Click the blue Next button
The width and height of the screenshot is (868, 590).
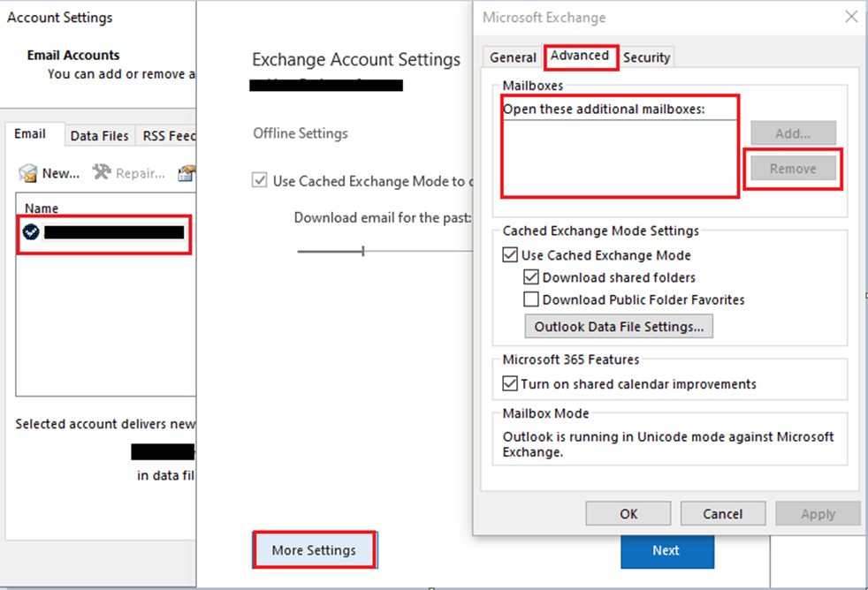[x=666, y=551]
